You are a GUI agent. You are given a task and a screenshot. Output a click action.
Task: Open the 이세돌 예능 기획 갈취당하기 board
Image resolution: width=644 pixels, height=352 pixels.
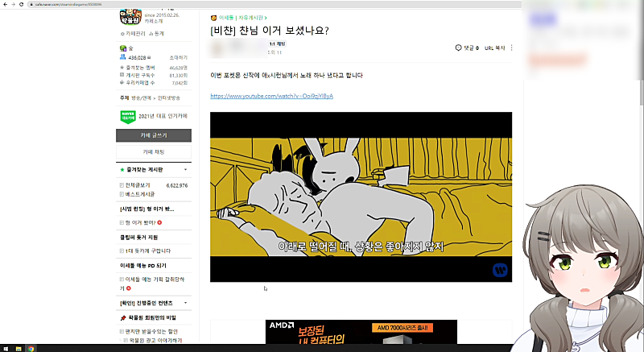152,284
